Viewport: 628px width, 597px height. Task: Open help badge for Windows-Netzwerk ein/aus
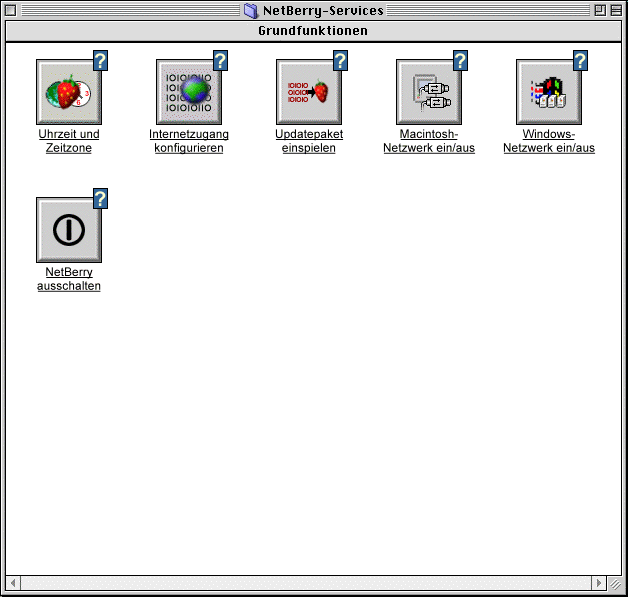[x=580, y=60]
